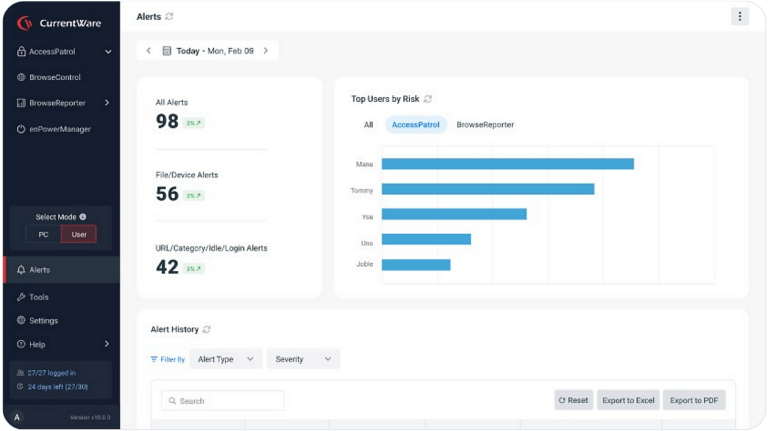Click the CurrentWare logo icon
This screenshot has width=768, height=431.
24,23
